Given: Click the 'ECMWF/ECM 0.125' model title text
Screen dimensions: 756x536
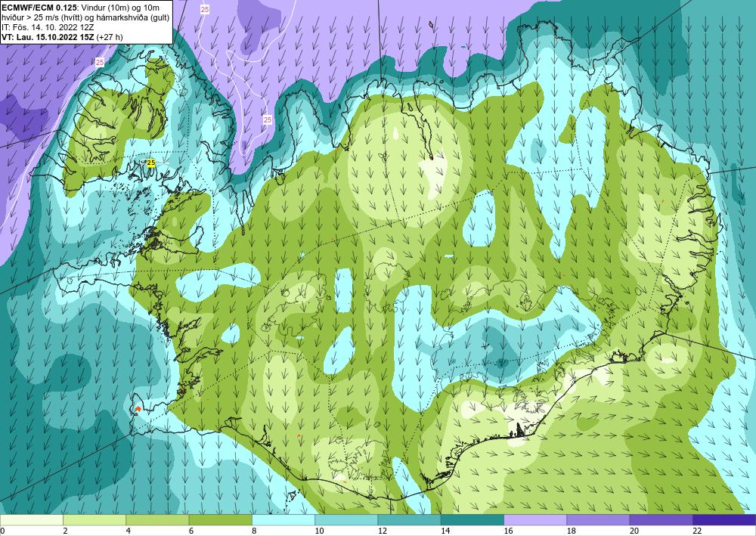Looking at the screenshot, I should tap(39, 8).
